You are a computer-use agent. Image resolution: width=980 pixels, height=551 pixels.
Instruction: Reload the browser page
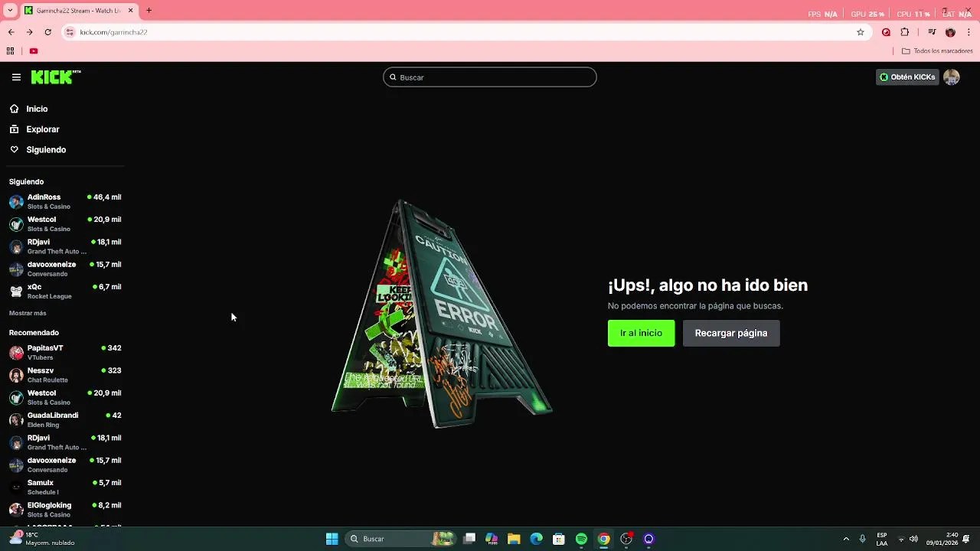click(x=47, y=32)
